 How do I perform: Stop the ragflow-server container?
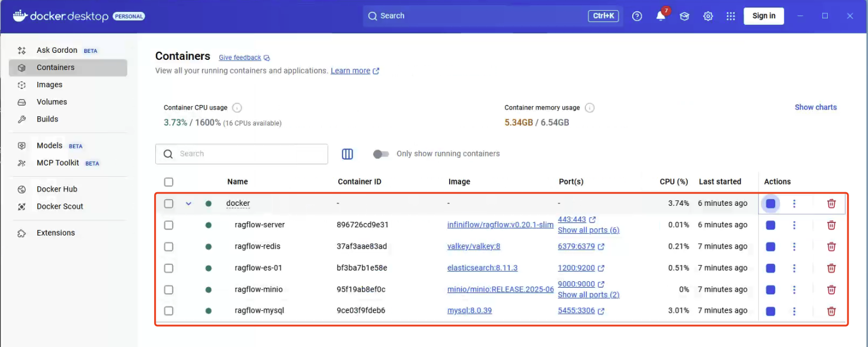click(770, 225)
